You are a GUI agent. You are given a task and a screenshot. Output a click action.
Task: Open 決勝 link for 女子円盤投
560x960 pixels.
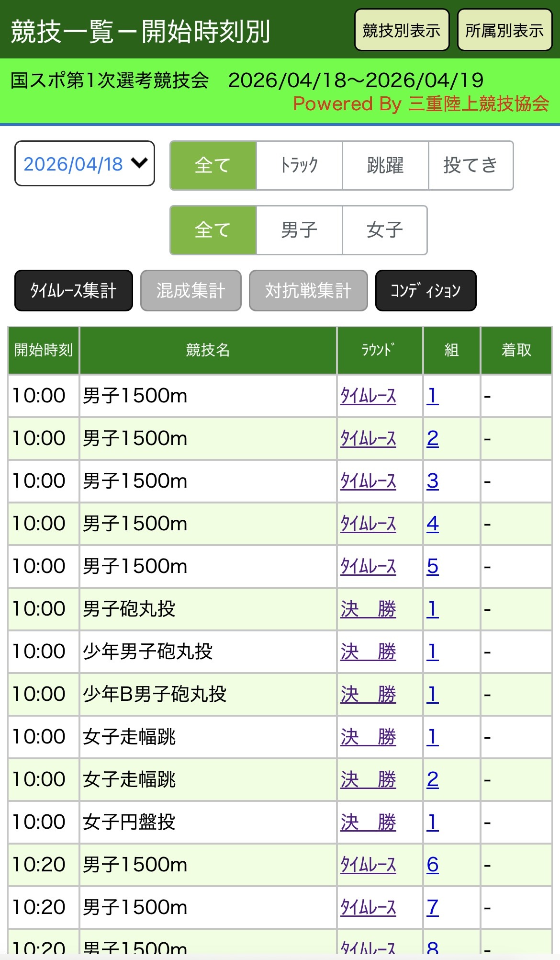click(x=368, y=823)
